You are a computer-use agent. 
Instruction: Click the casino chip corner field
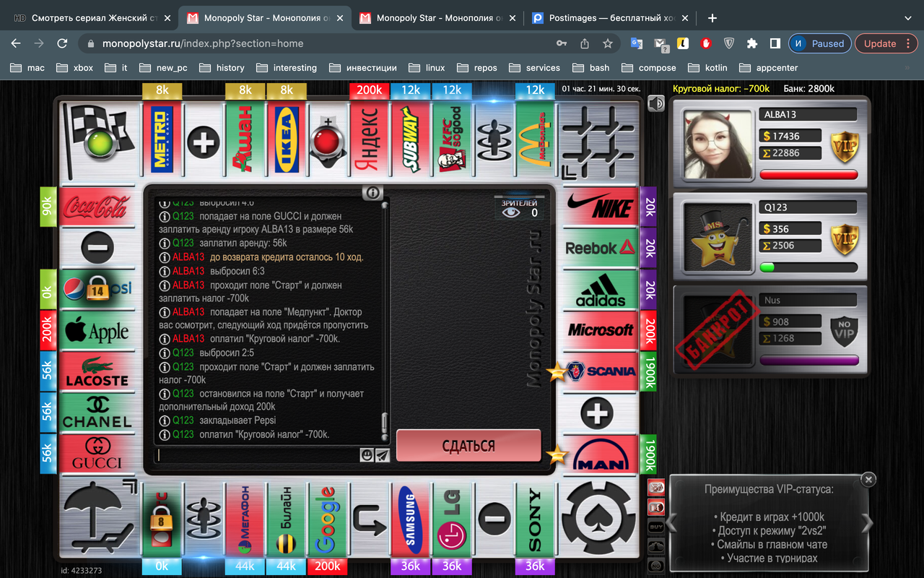(598, 519)
